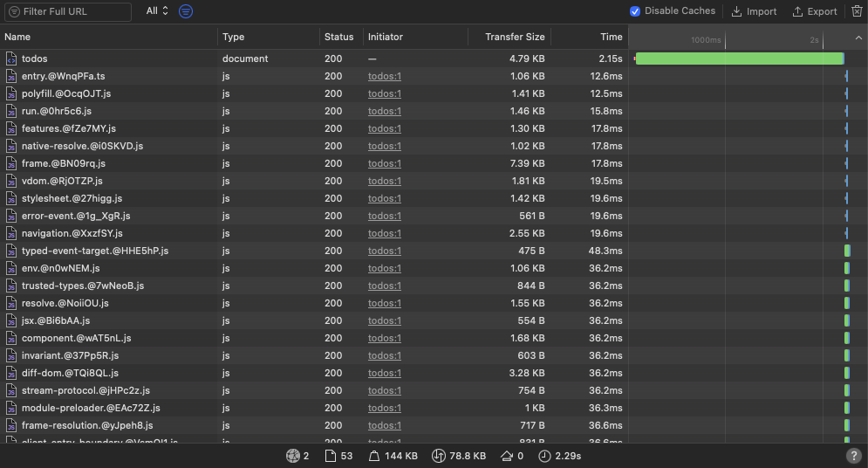The height and width of the screenshot is (468, 868).
Task: Open todos:1 initiator link for diff-dom.@TQi8QL.js
Action: point(384,374)
